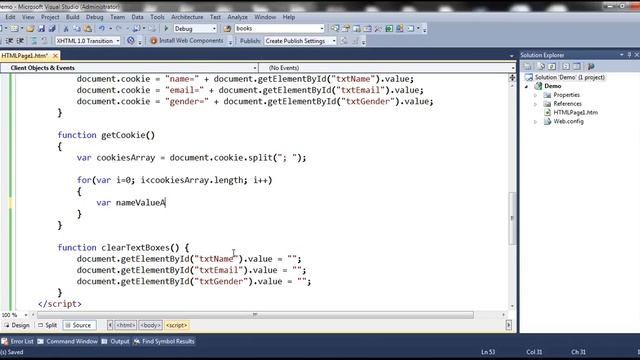This screenshot has height=360, width=640.
Task: Open the Analyze menu
Action: tap(238, 17)
